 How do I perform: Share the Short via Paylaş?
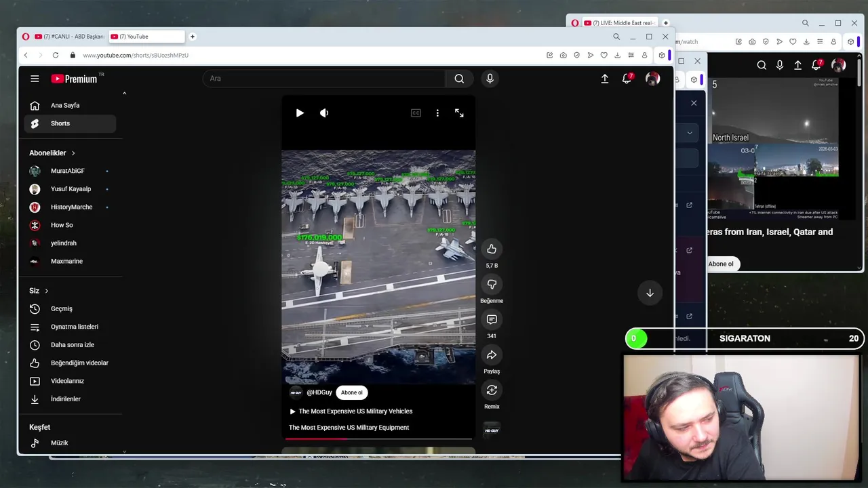click(492, 354)
